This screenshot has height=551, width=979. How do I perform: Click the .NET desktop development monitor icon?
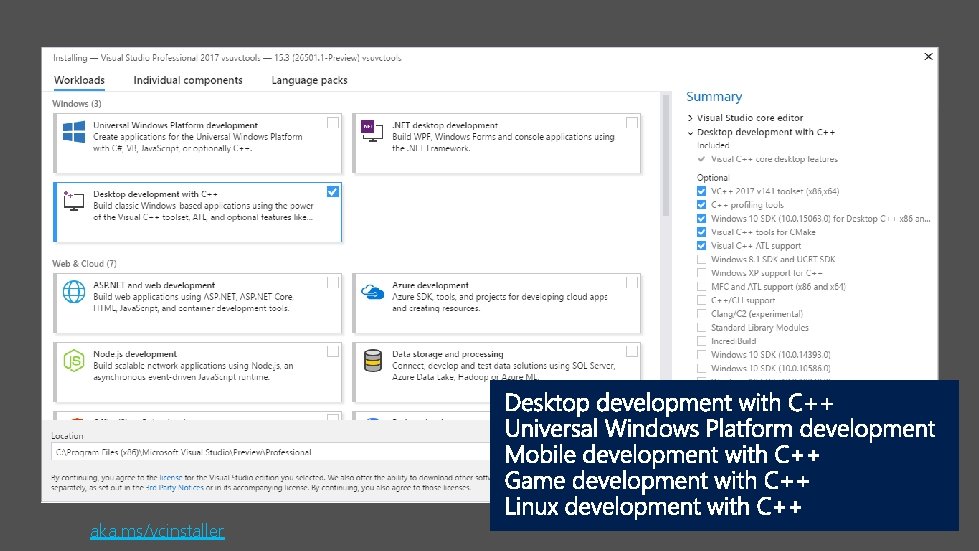pos(371,131)
